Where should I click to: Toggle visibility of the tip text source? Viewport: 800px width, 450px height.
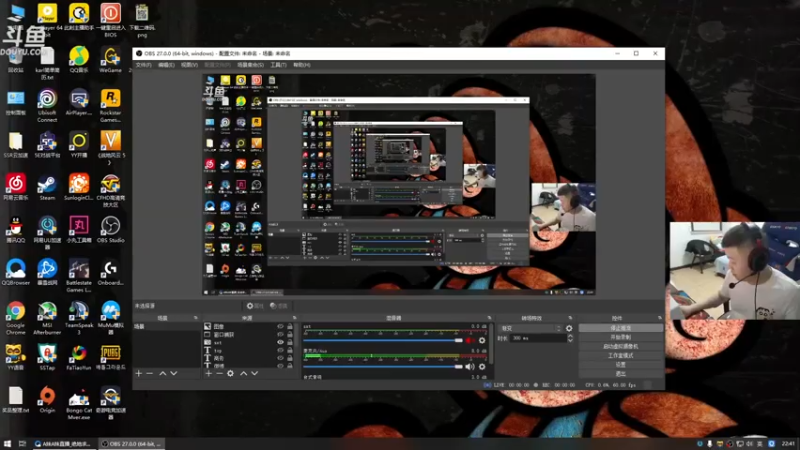click(x=280, y=351)
